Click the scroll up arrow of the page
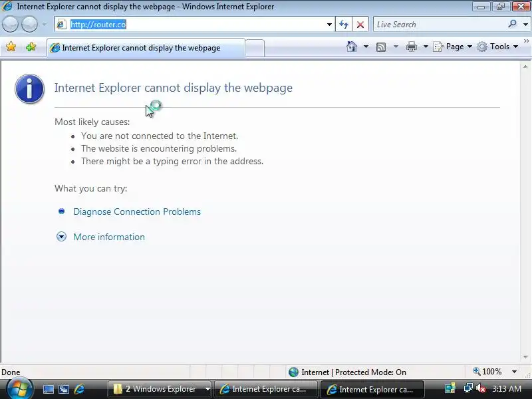Viewport: 532px width, 399px height. [525, 67]
